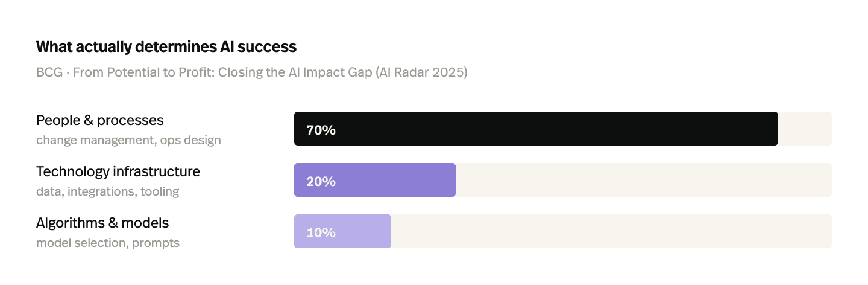Select the 'Algorithms & models' label
The height and width of the screenshot is (285, 868).
coord(102,223)
